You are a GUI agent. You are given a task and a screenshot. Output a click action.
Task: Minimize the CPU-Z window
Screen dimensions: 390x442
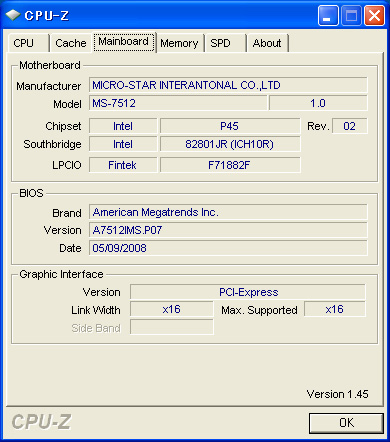tap(328, 15)
